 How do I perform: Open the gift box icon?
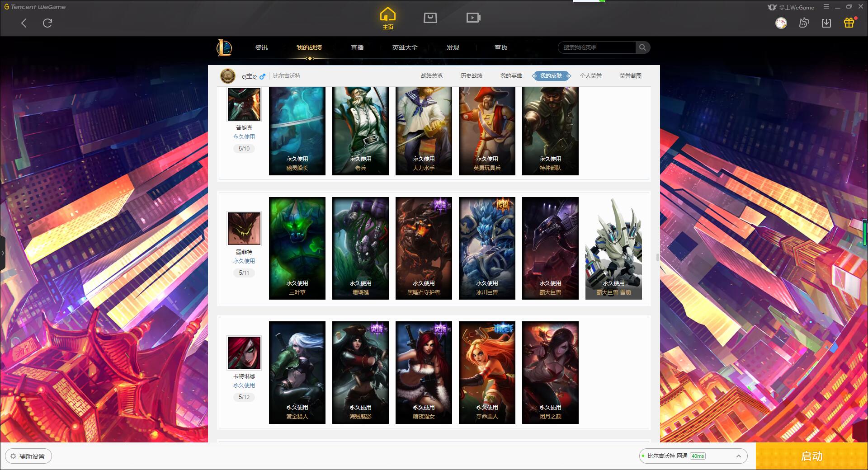click(x=849, y=23)
